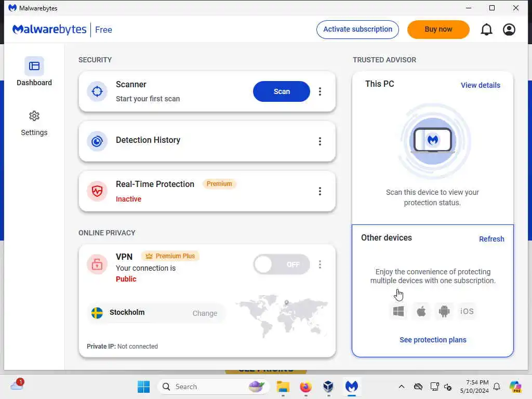Open File Explorer from taskbar

pos(283,387)
